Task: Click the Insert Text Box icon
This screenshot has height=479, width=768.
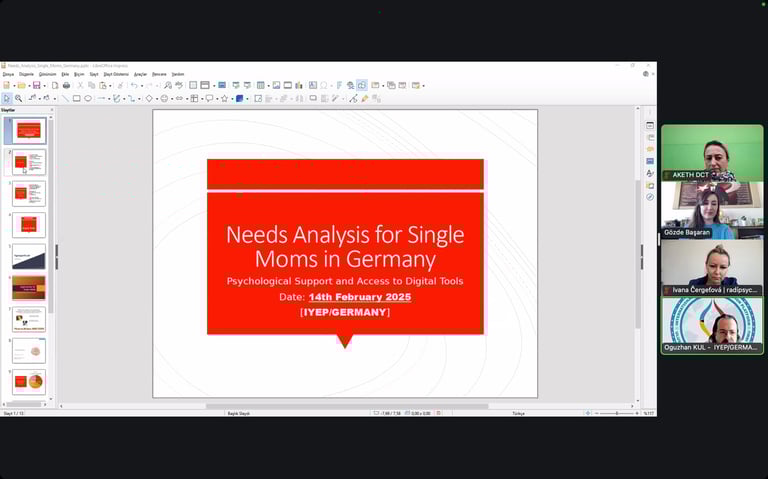Action: [x=312, y=86]
